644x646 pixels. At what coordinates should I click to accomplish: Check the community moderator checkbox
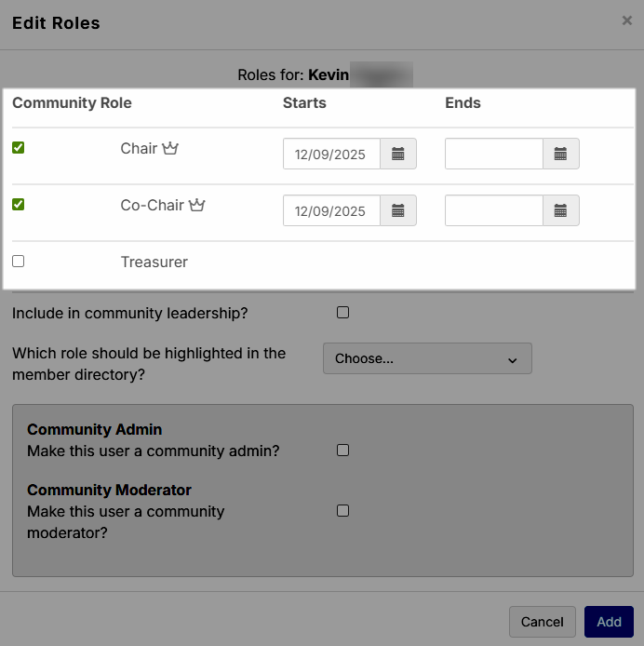pyautogui.click(x=342, y=510)
